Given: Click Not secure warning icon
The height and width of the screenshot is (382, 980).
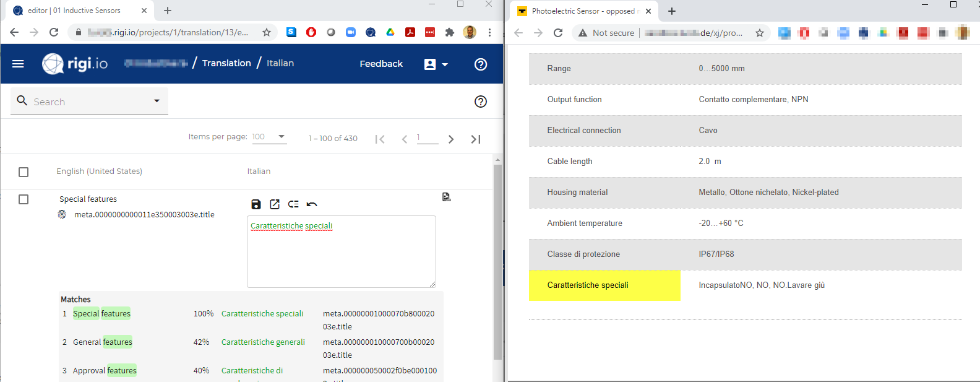Looking at the screenshot, I should tap(582, 33).
